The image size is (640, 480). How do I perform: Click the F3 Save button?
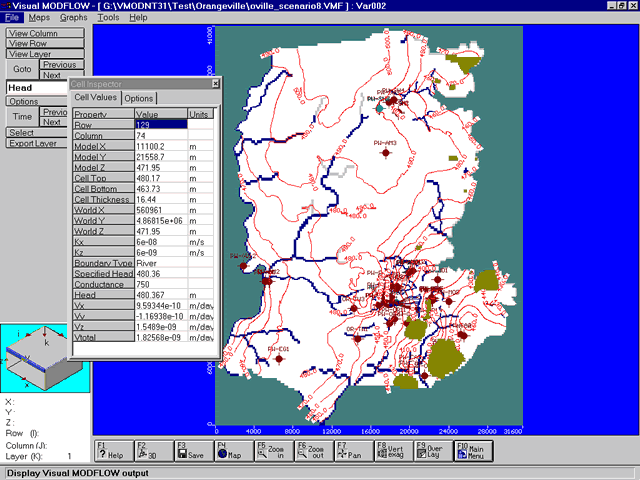click(194, 451)
